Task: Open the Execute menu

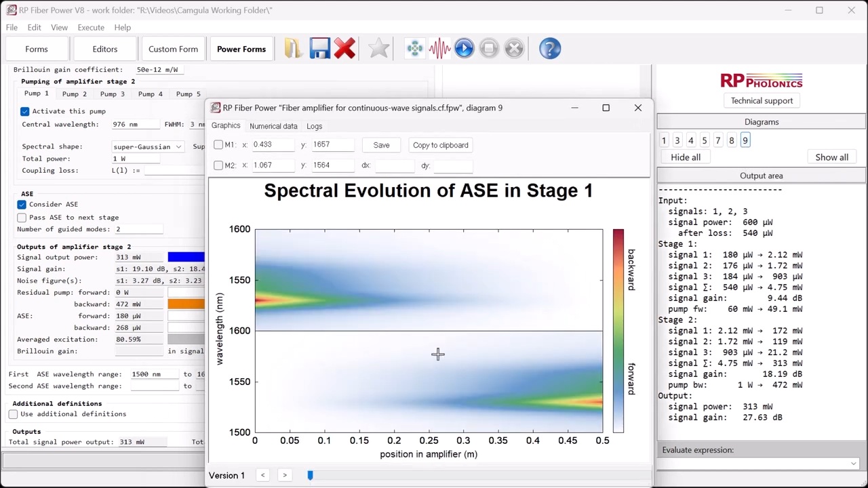Action: point(91,27)
